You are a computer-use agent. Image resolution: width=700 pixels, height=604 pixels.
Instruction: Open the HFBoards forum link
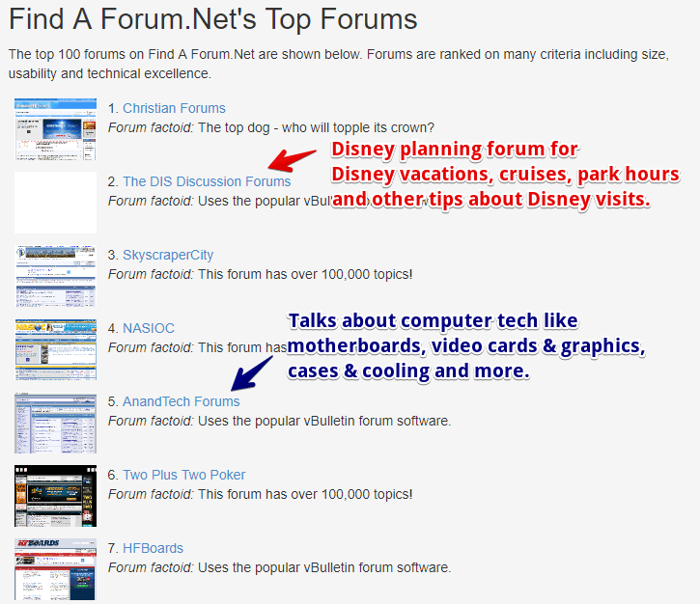click(153, 548)
